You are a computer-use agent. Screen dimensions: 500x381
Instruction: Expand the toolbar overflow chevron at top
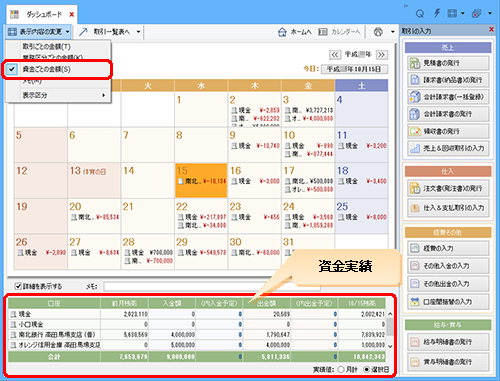[406, 5]
